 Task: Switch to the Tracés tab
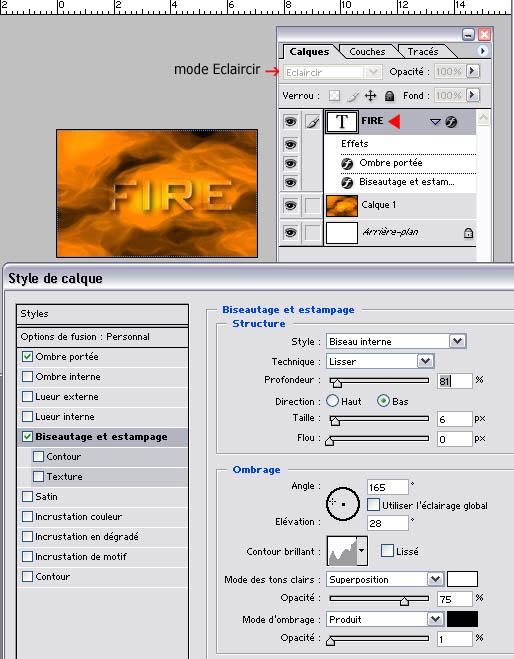[x=423, y=51]
